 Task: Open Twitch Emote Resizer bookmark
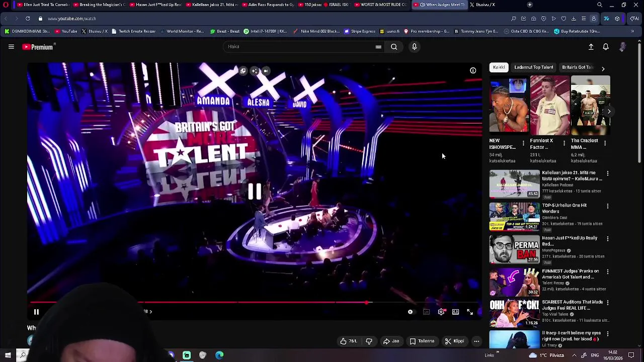tap(133, 31)
